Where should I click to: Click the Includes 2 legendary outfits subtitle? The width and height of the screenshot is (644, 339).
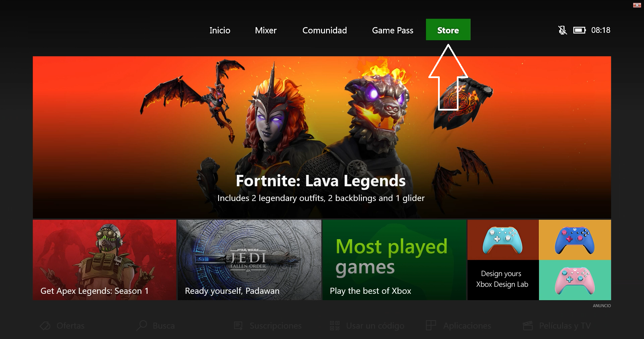321,198
